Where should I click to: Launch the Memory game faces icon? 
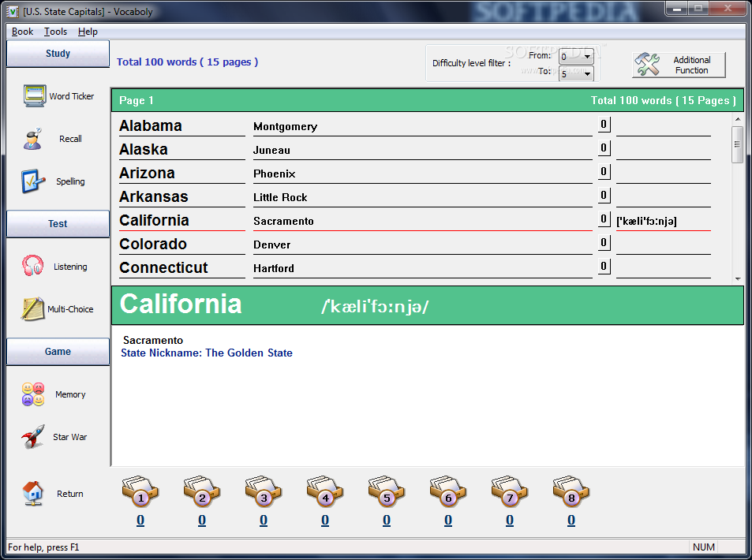[x=33, y=394]
